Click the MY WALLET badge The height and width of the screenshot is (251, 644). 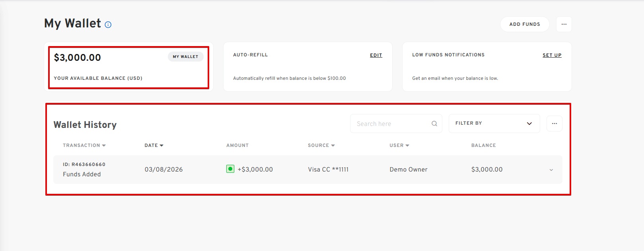(185, 57)
